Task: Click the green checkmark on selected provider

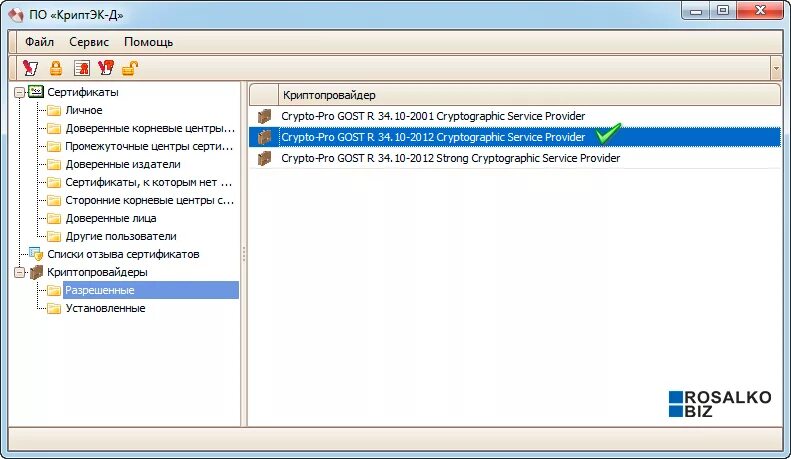Action: (608, 133)
